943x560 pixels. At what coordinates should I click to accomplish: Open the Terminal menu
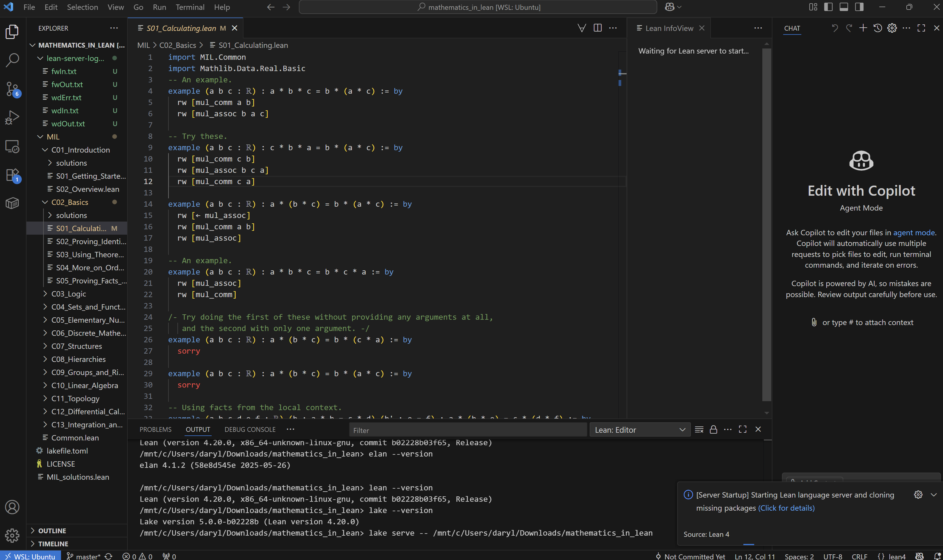[x=190, y=7]
